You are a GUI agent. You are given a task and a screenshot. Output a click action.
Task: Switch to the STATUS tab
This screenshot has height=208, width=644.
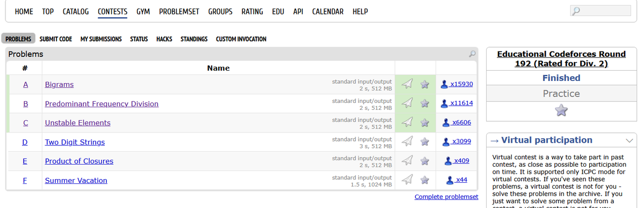click(x=139, y=39)
